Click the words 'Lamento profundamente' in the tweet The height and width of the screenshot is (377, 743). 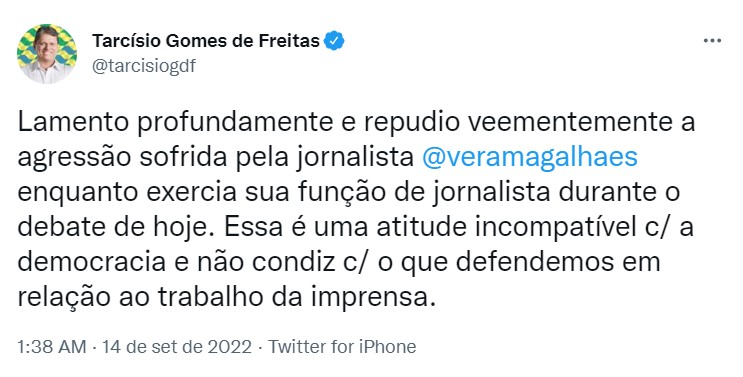175,122
